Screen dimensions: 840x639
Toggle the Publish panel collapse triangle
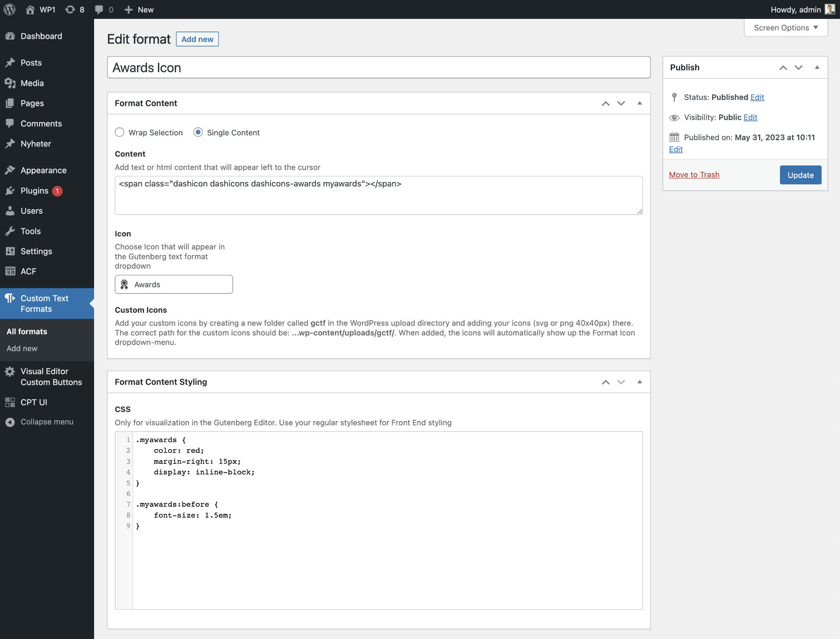[x=817, y=68]
